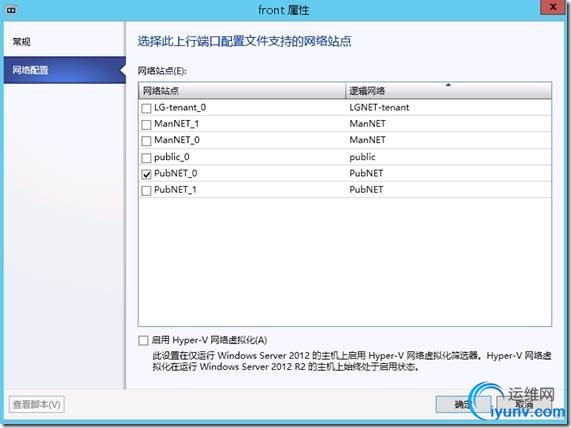Close the front 属性 dialog

pos(553,7)
